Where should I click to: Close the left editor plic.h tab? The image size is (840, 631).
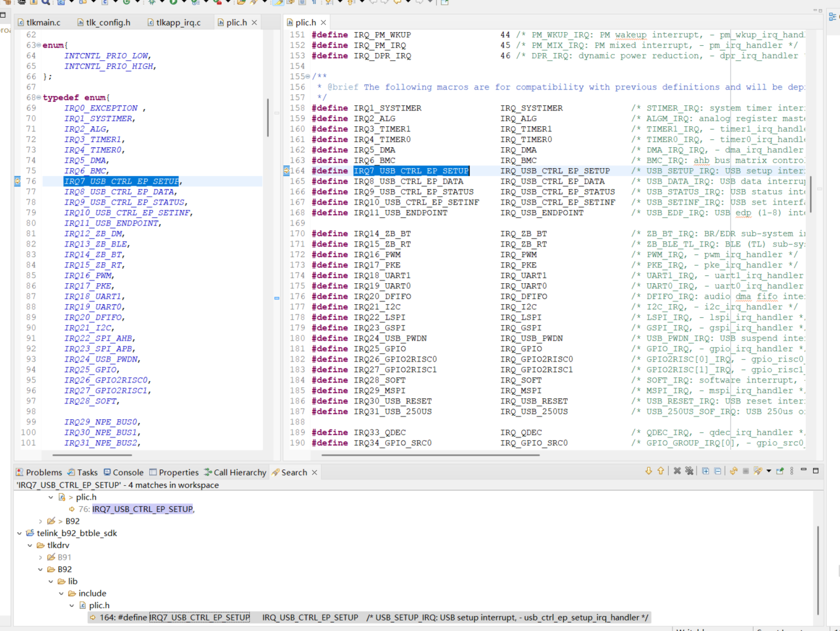[254, 22]
